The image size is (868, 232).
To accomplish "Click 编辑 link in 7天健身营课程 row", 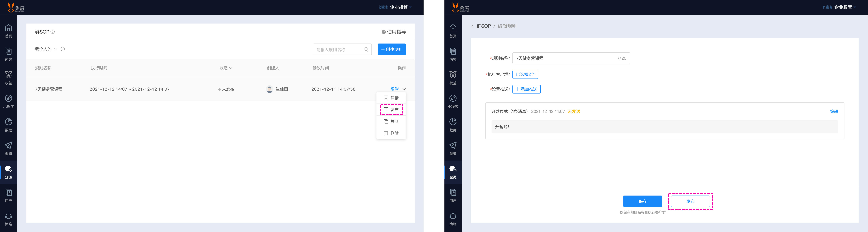I will pos(395,89).
